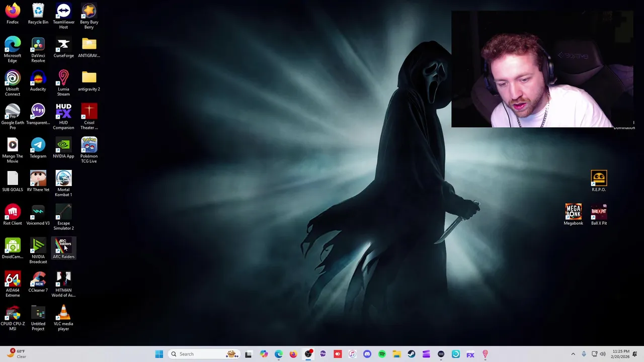Select the NVIDIA App shortcut
Viewport: 644px width, 362px height.
(63, 148)
